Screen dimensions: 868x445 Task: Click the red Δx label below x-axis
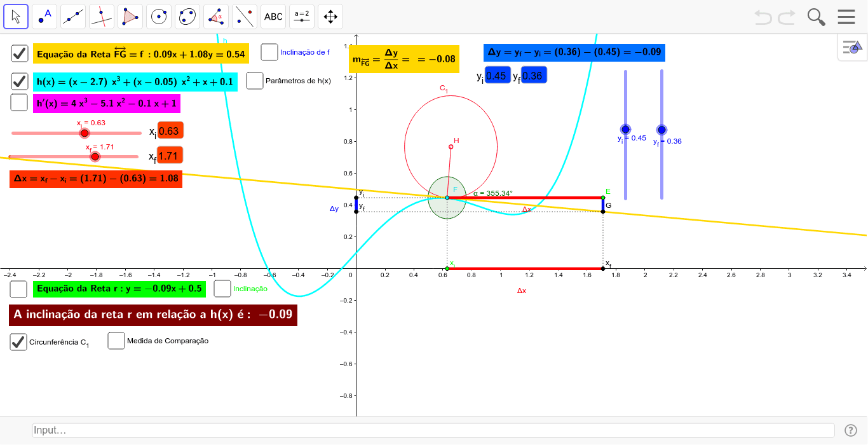point(522,291)
